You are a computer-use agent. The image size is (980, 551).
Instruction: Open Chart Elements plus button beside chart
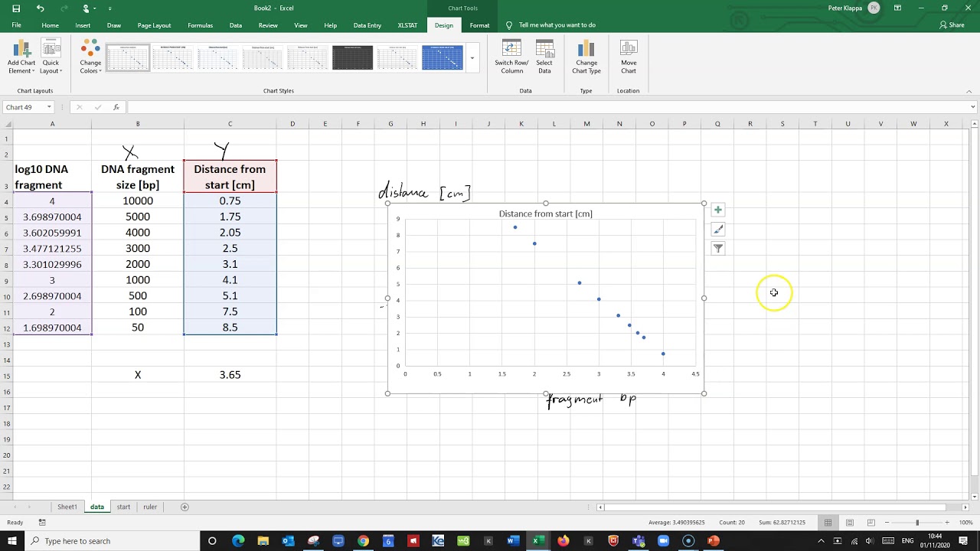718,210
